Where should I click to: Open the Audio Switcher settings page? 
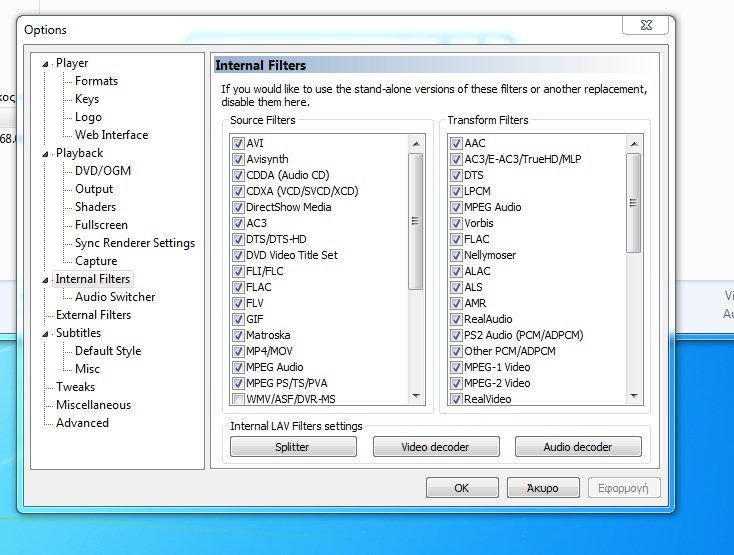tap(114, 297)
